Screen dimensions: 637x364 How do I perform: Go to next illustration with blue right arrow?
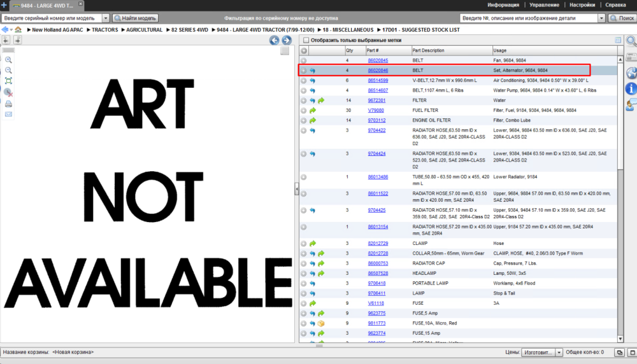(x=287, y=40)
